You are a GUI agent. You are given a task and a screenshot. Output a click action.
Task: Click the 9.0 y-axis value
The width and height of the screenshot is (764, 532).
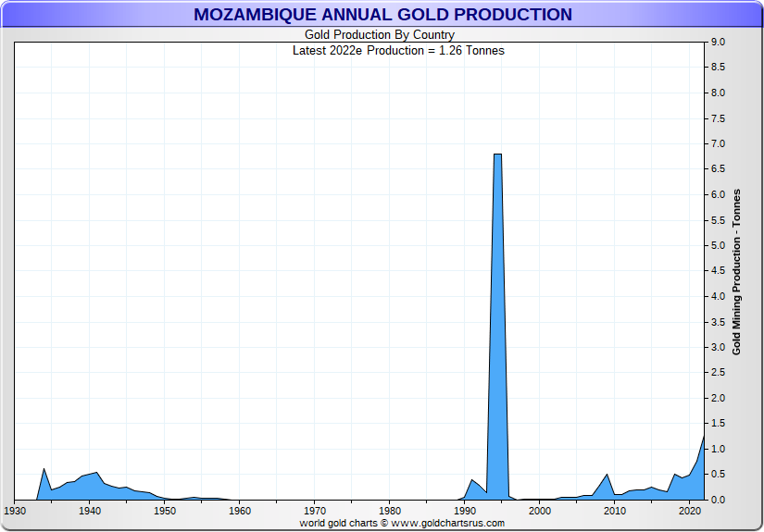(719, 43)
